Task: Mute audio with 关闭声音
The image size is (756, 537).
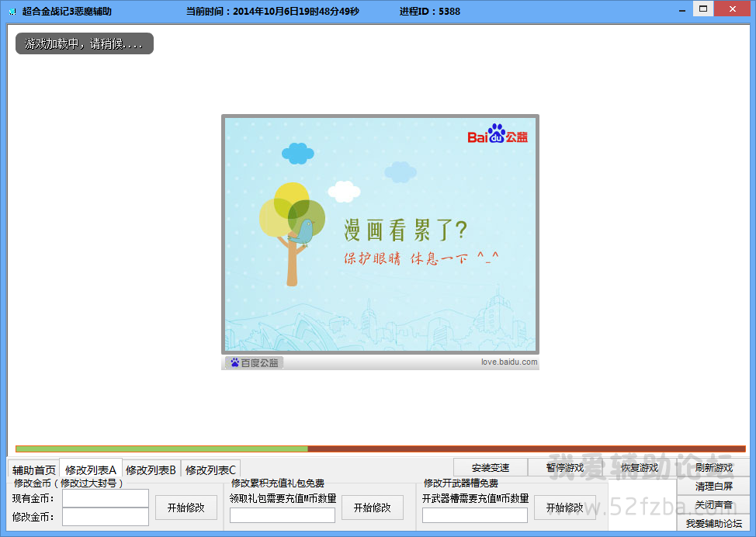Action: [x=713, y=504]
